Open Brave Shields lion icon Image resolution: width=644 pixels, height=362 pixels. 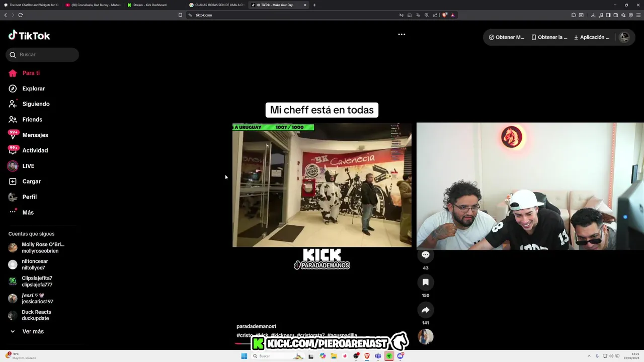coord(444,15)
